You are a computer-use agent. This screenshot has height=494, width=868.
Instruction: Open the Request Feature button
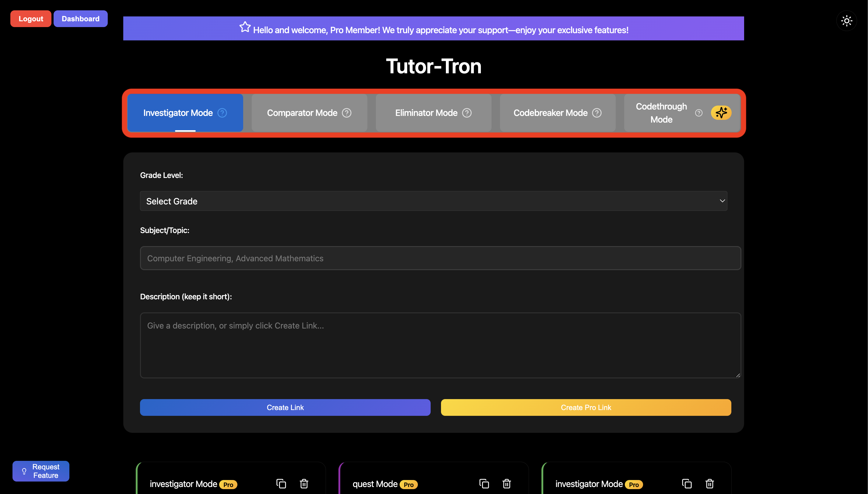click(x=41, y=471)
